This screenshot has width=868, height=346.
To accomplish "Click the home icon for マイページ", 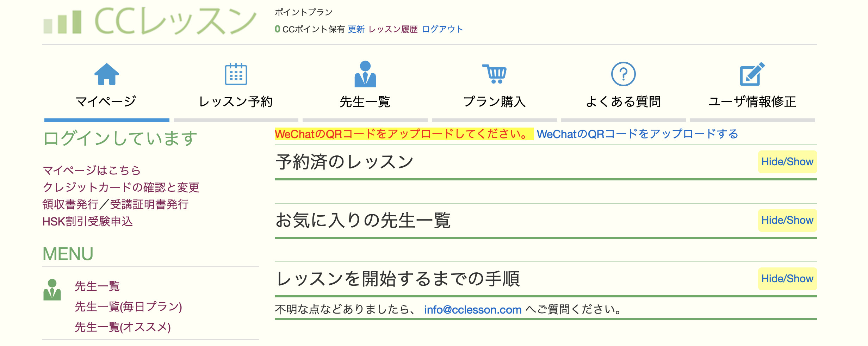I will tap(106, 74).
